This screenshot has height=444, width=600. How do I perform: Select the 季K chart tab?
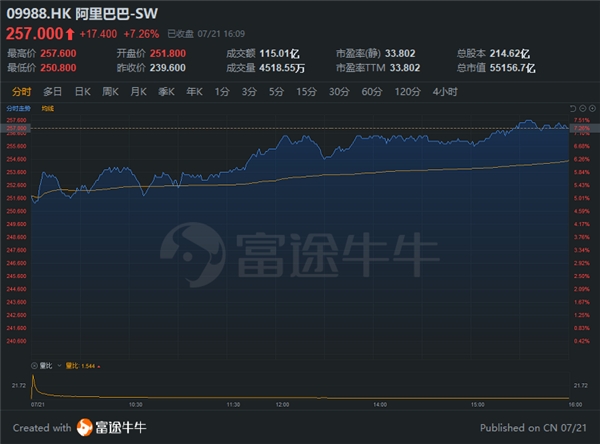(x=166, y=92)
